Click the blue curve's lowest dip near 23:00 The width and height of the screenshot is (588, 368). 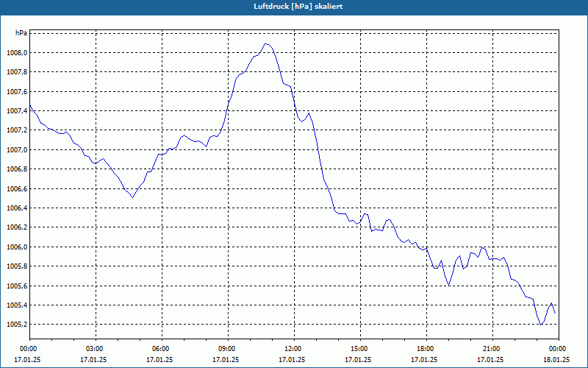(x=540, y=325)
